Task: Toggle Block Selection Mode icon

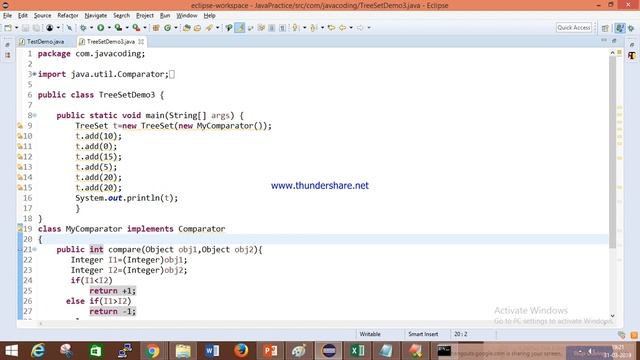Action: pyautogui.click(x=271, y=28)
